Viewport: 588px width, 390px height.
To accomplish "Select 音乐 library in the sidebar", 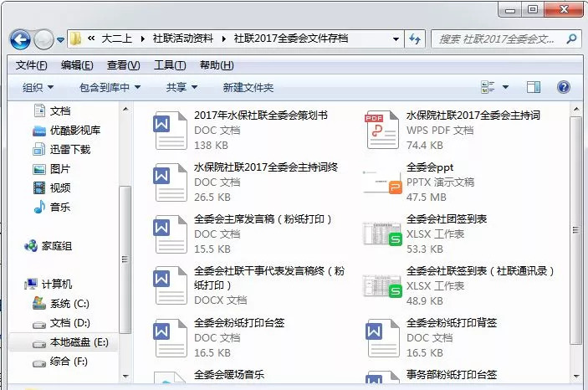I will [51, 207].
